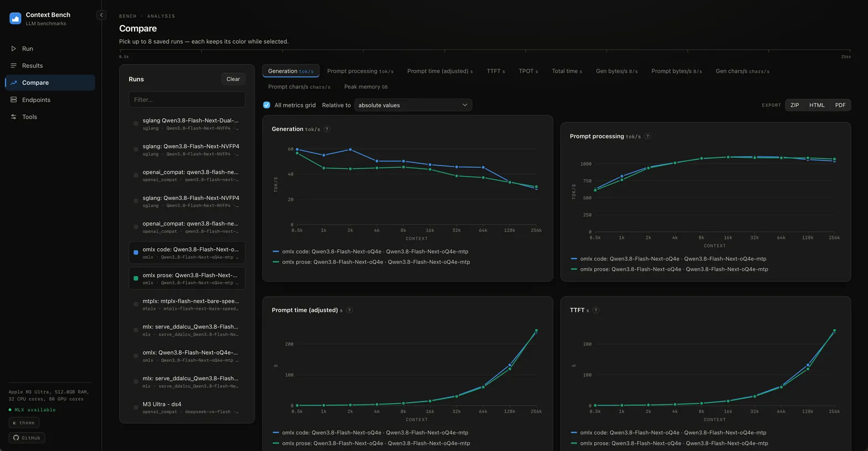Click omlx code legend entry in Generation chart
The image size is (868, 451).
coord(371,252)
